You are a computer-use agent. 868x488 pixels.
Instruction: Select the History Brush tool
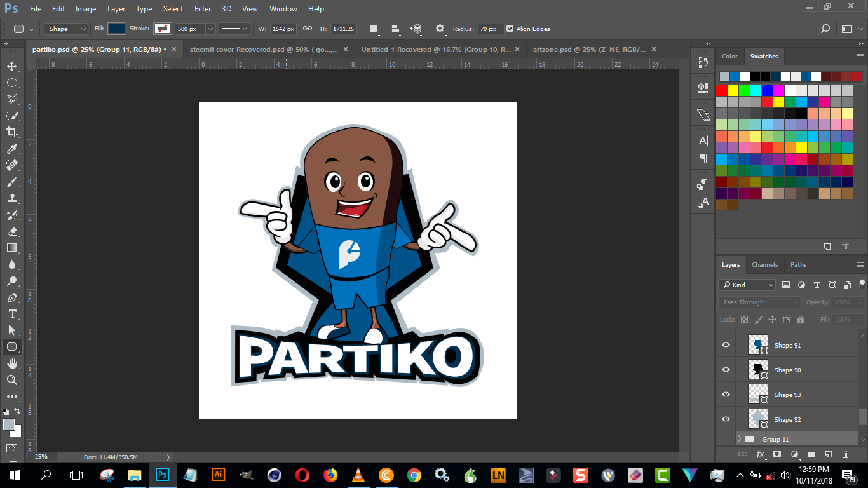12,215
